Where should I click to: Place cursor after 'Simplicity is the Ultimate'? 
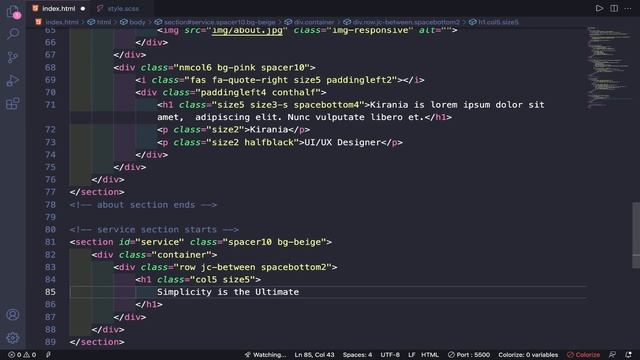(299, 292)
